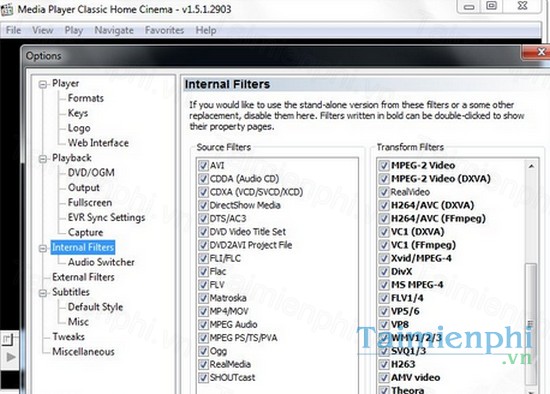
Task: Uncheck the AVI source filter
Action: coord(203,166)
